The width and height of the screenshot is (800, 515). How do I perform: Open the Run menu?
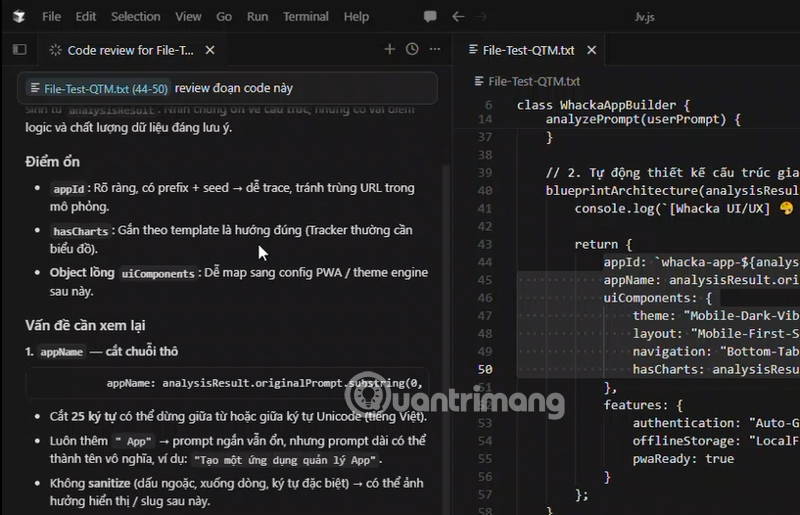(258, 17)
